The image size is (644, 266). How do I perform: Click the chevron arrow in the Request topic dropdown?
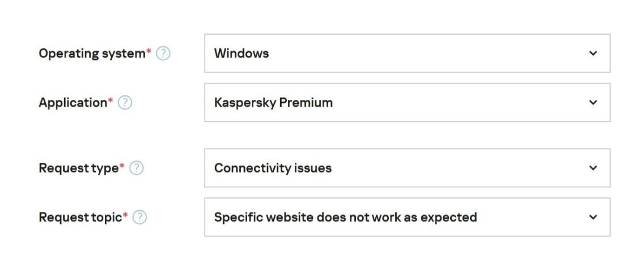tap(593, 217)
